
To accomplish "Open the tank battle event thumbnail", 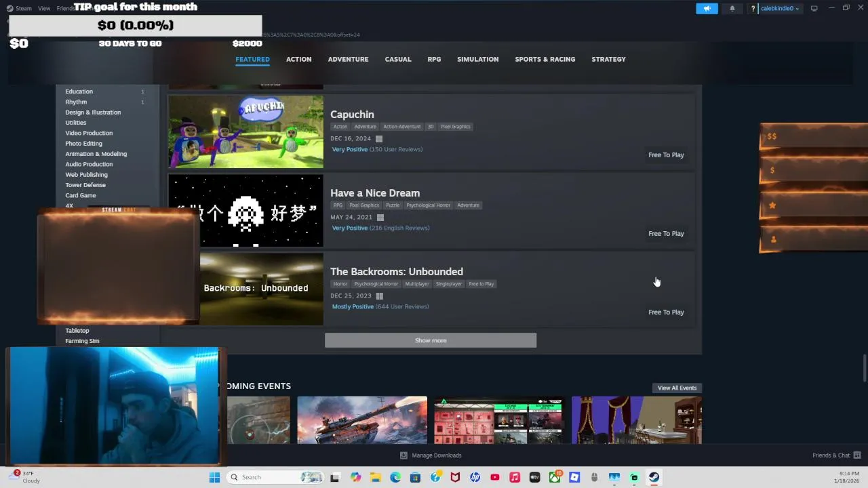I will coord(362,420).
